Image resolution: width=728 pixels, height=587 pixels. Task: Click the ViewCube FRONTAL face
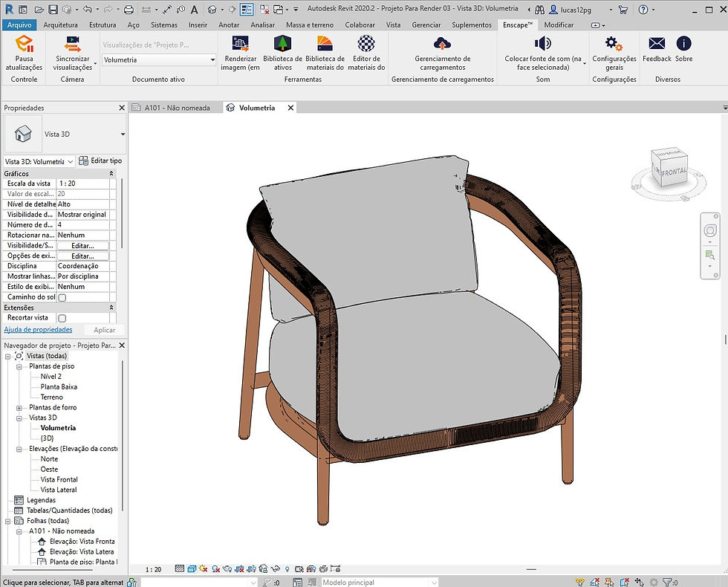[673, 172]
